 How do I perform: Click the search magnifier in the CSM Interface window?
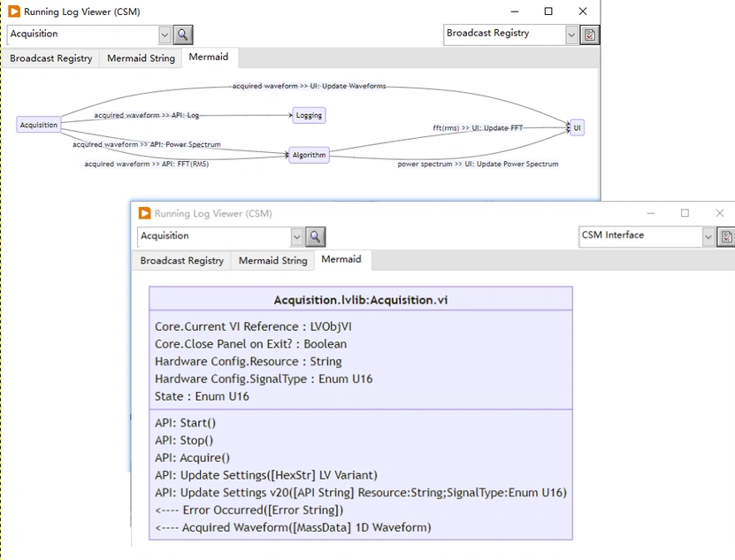316,237
